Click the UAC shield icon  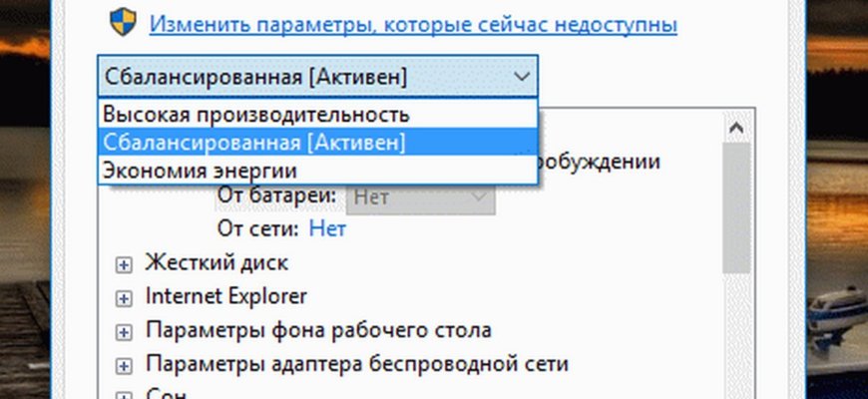coord(123,23)
